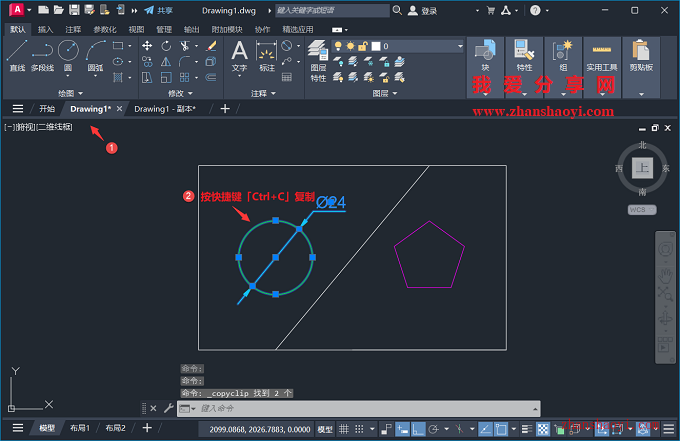Click the Stretch tool icon
680x441 pixels.
(147, 78)
